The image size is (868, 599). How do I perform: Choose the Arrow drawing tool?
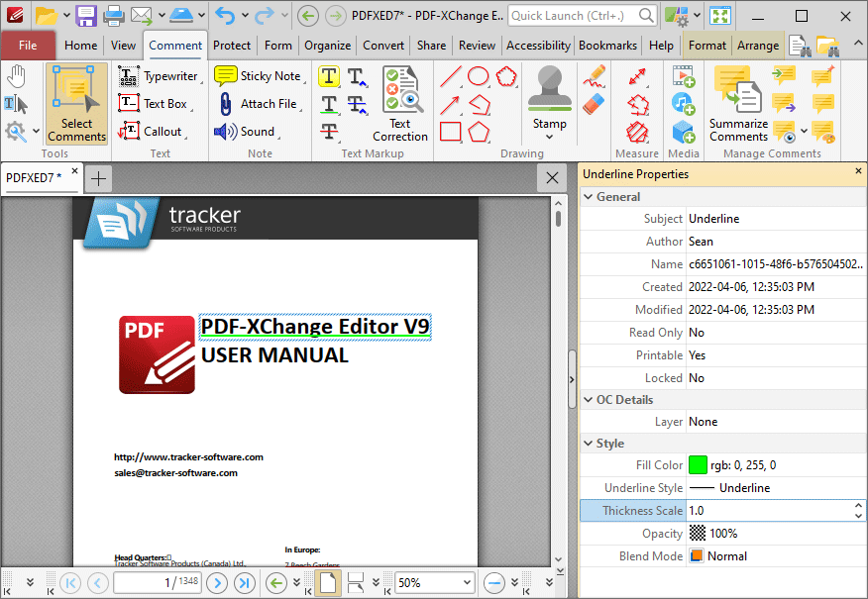click(x=451, y=104)
